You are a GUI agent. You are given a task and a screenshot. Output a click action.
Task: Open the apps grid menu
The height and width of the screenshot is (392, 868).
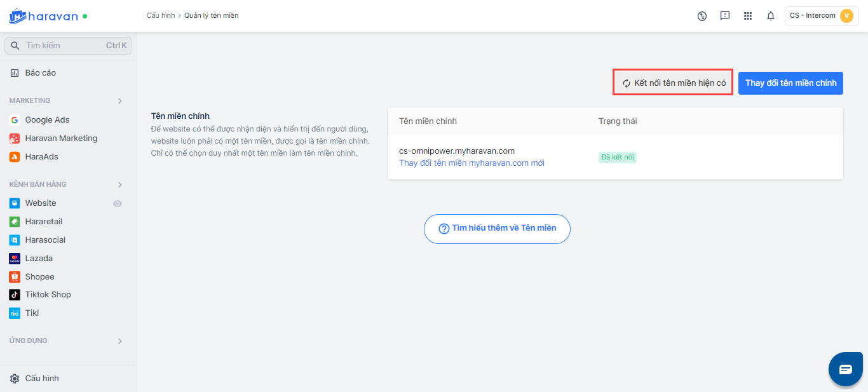point(748,16)
